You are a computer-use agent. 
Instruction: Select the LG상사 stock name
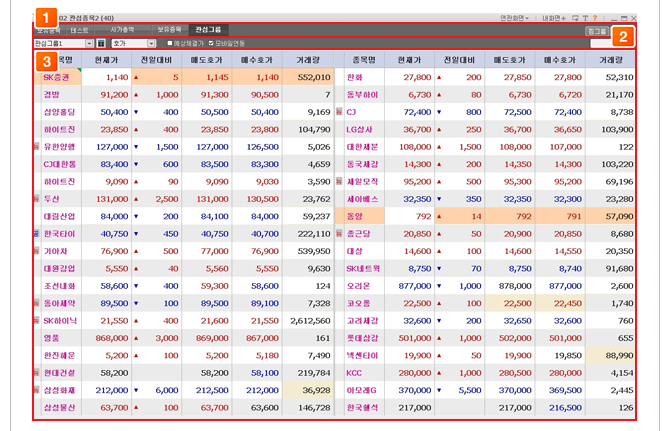pos(359,129)
